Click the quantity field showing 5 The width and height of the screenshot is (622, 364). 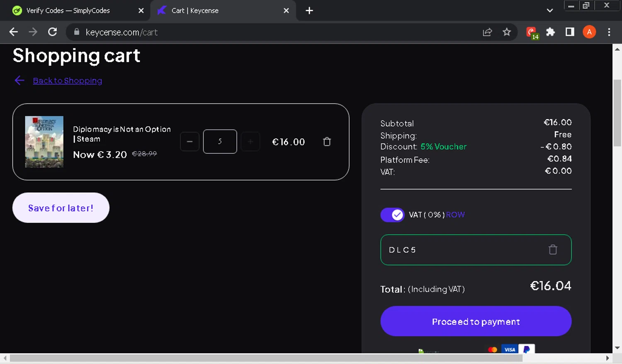pyautogui.click(x=220, y=142)
